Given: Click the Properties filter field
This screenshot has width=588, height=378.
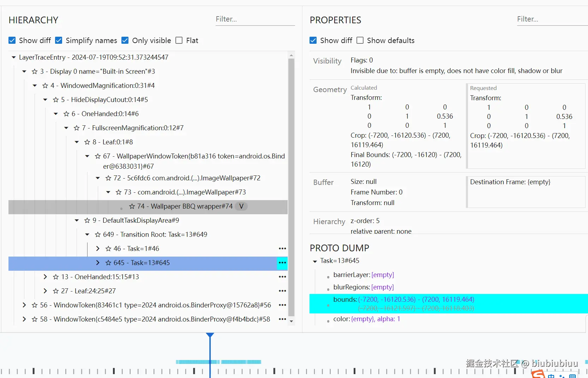Looking at the screenshot, I should point(552,19).
